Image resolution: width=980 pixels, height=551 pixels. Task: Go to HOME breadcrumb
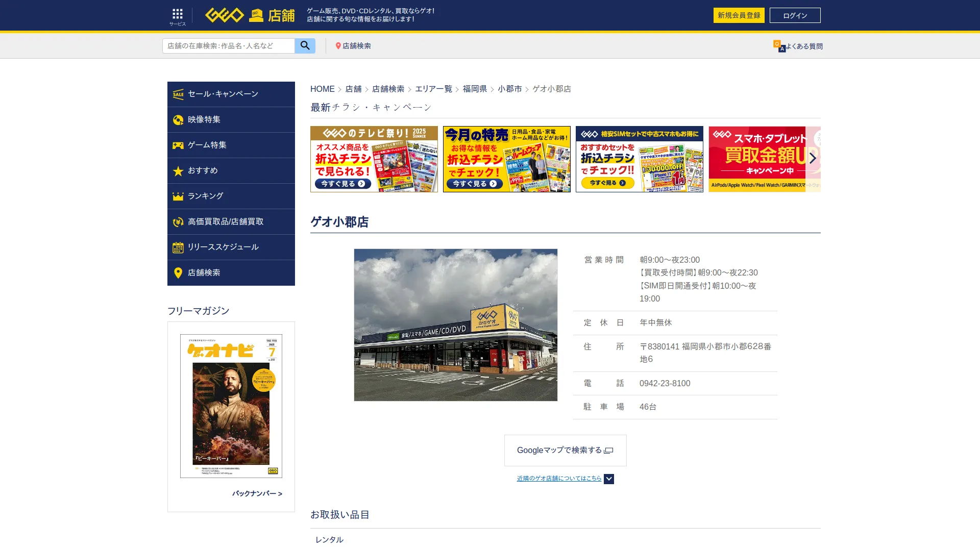[323, 89]
